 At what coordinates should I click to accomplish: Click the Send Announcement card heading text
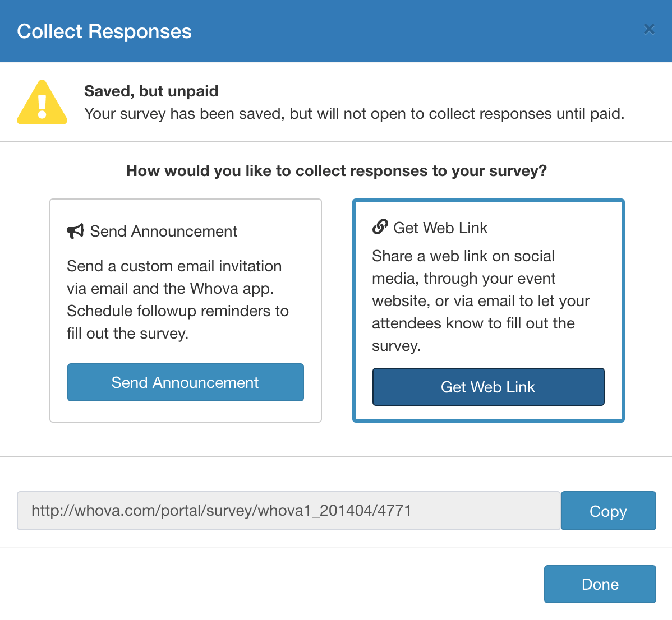(164, 231)
